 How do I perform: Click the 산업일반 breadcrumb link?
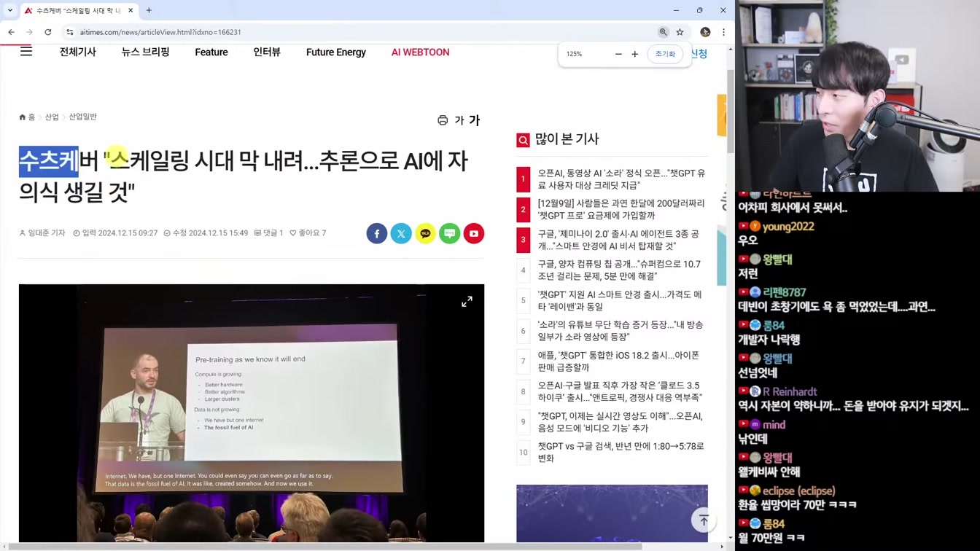(82, 117)
